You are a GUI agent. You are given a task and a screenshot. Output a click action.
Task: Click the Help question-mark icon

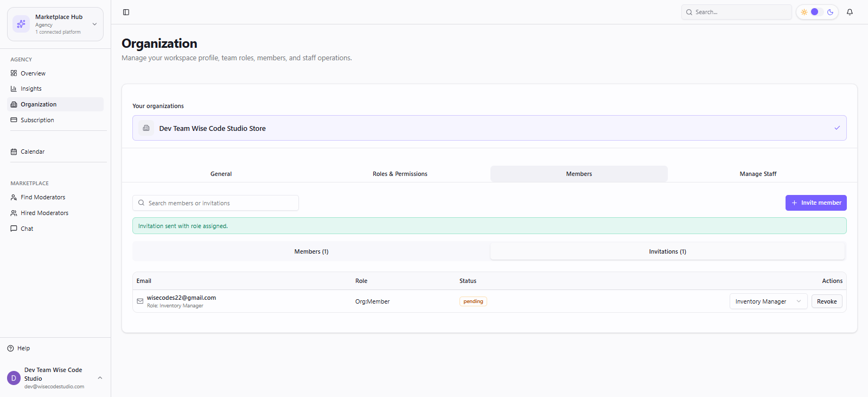pyautogui.click(x=10, y=348)
